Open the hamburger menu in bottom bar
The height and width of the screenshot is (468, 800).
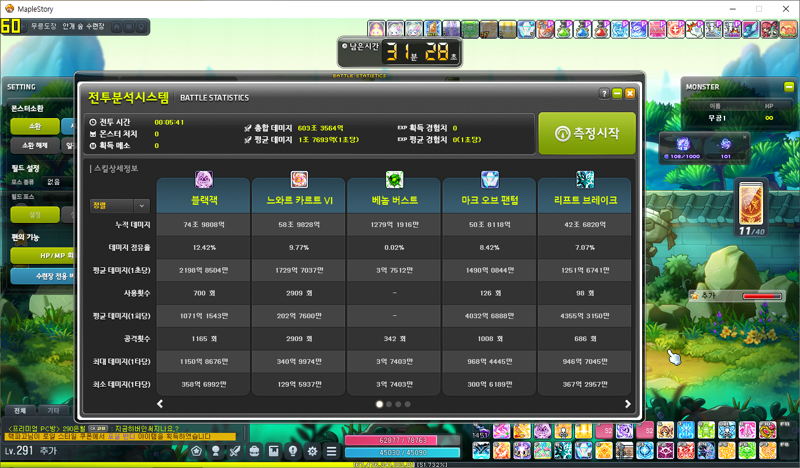point(332,451)
